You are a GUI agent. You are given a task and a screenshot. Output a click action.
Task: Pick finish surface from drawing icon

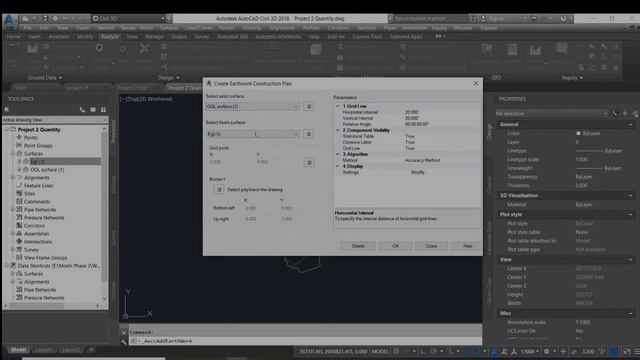[309, 134]
